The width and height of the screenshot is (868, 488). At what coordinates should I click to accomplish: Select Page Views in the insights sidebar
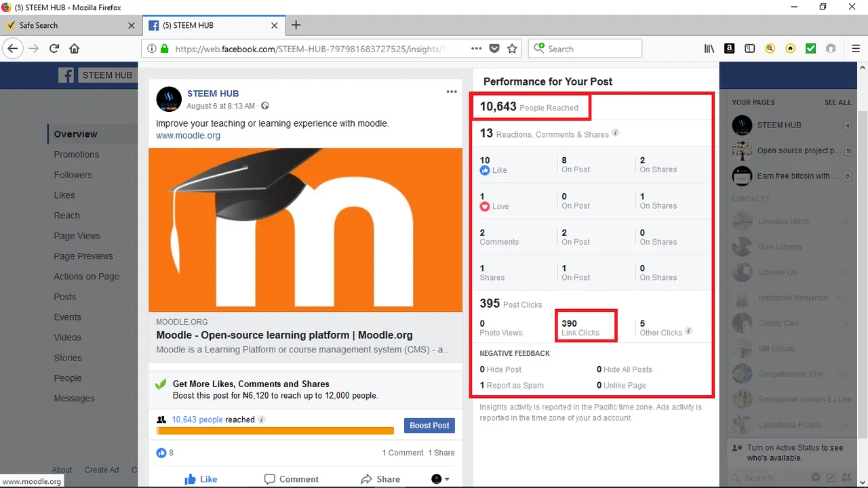click(77, 236)
